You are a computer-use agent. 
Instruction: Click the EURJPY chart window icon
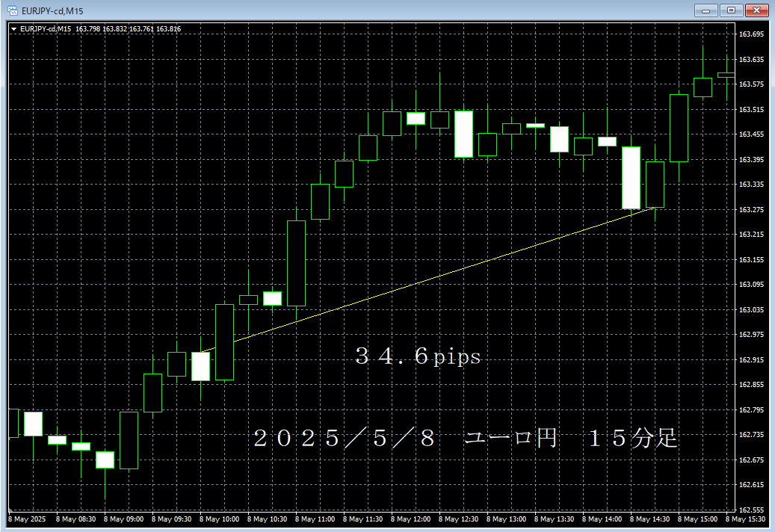[x=13, y=10]
